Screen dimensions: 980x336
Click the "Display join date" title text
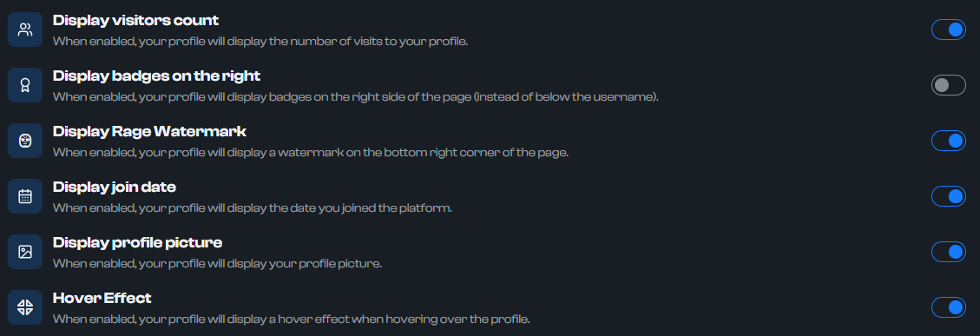pyautogui.click(x=115, y=187)
